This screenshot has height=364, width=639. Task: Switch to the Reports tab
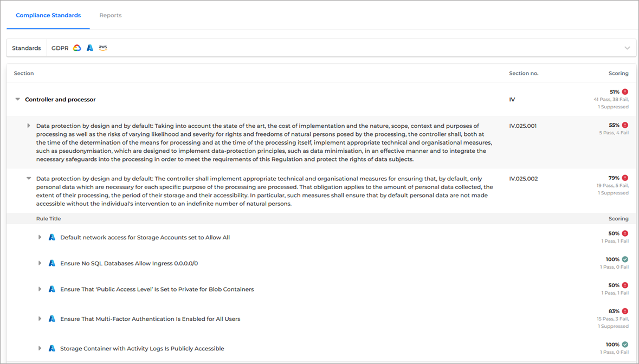pos(110,15)
